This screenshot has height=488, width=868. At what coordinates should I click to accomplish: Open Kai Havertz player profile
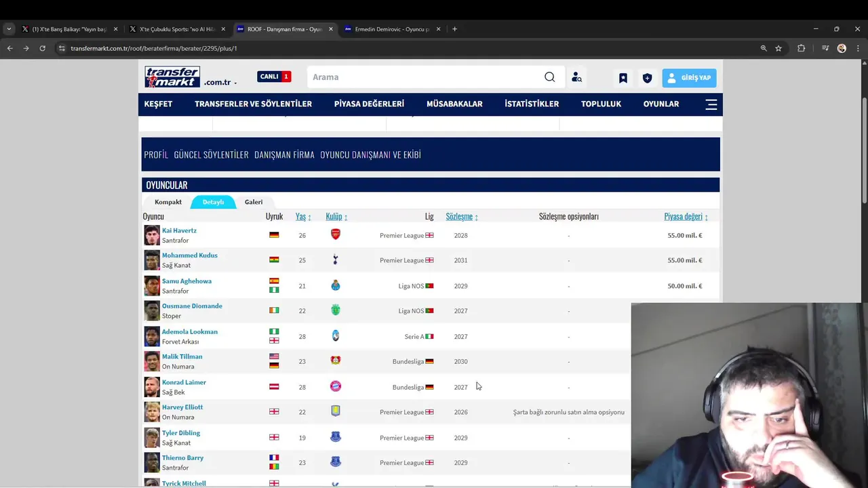coord(179,230)
